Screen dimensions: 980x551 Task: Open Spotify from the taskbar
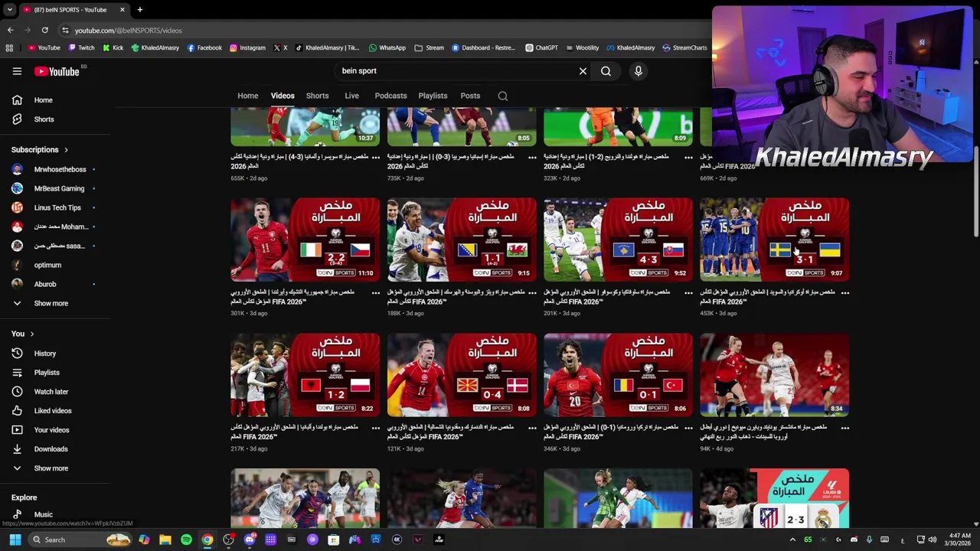click(186, 540)
